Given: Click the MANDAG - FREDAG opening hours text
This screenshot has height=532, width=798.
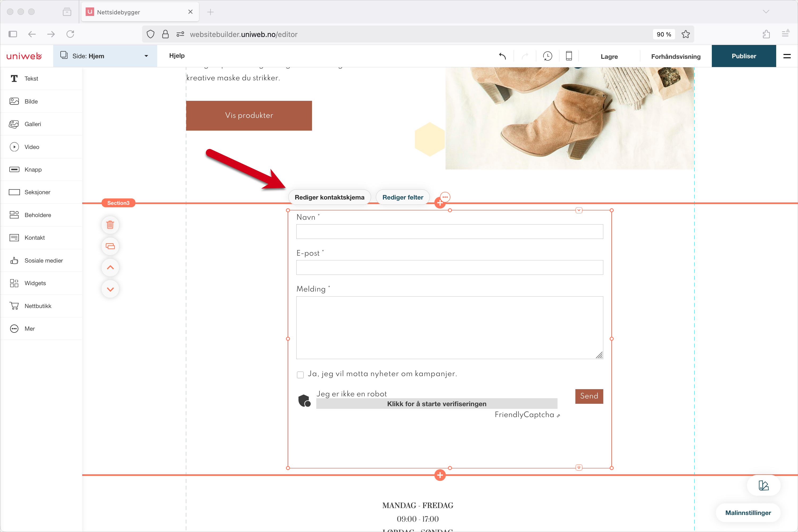Looking at the screenshot, I should tap(418, 505).
